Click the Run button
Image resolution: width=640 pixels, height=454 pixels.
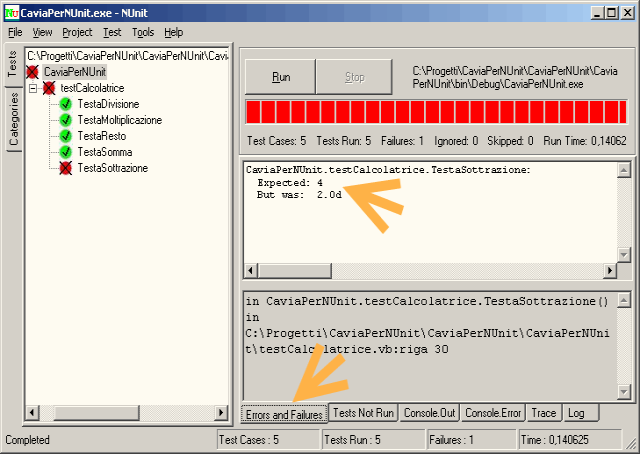[x=280, y=77]
